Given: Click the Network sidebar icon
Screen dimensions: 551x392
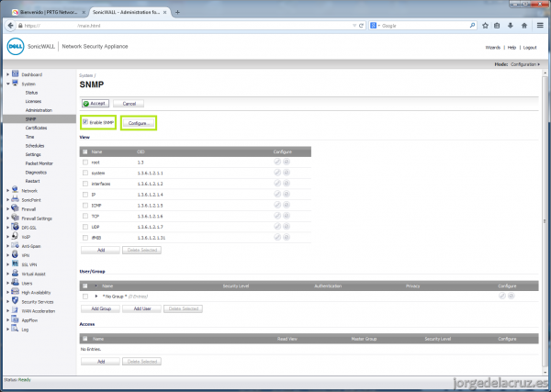Looking at the screenshot, I should [15, 190].
